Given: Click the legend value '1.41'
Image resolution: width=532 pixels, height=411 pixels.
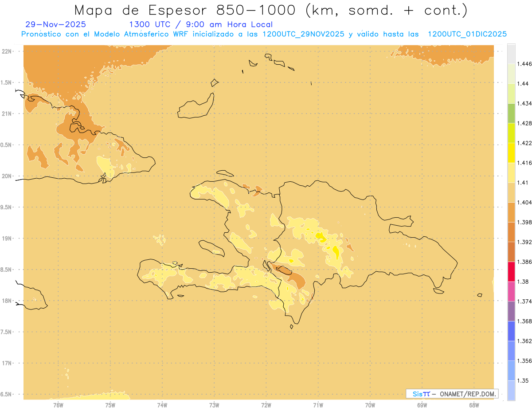Looking at the screenshot, I should coord(523,182).
